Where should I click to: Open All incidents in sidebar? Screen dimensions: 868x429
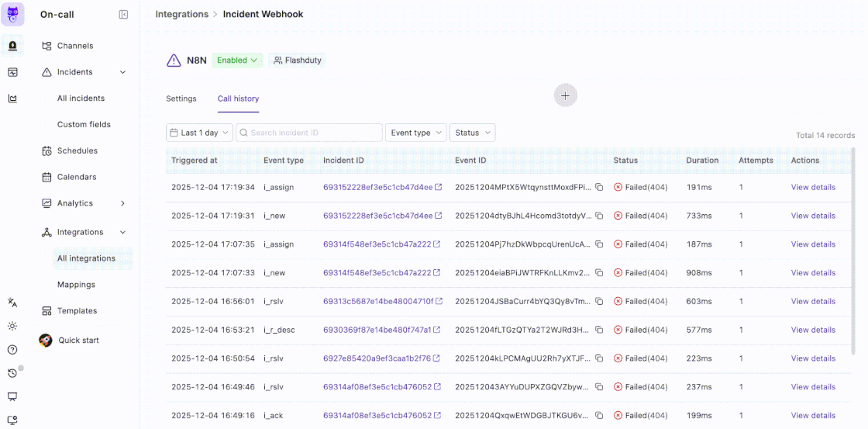[x=81, y=98]
